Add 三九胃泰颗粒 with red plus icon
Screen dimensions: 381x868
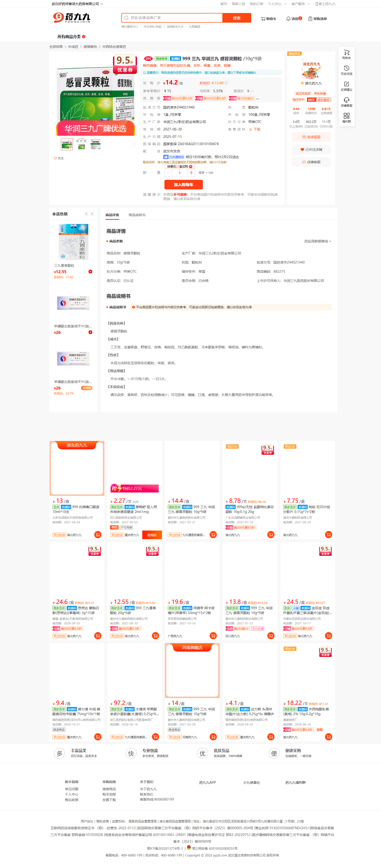coord(90,272)
